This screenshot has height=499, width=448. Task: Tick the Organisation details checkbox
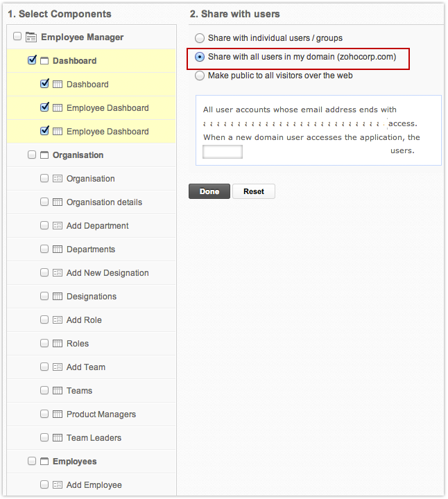point(44,202)
